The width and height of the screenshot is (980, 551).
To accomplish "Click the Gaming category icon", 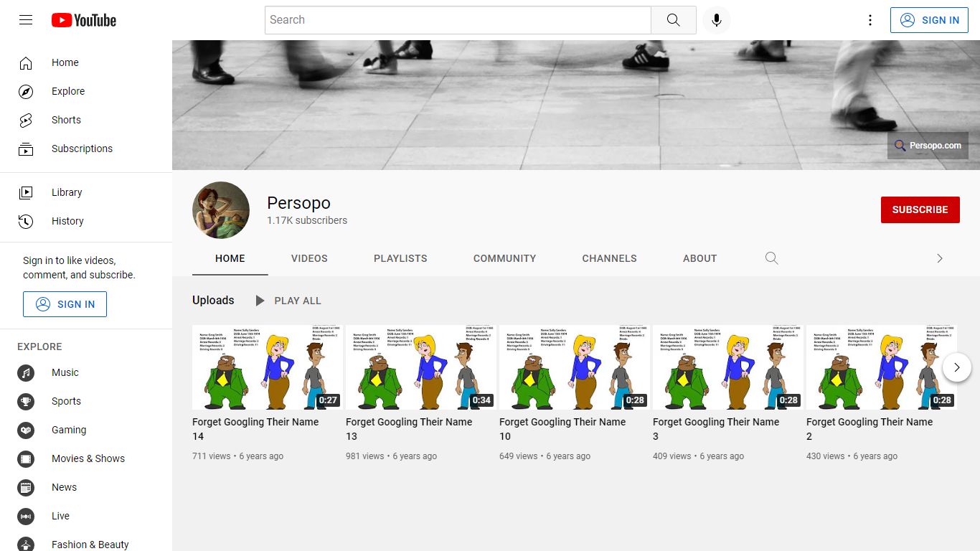I will point(26,430).
